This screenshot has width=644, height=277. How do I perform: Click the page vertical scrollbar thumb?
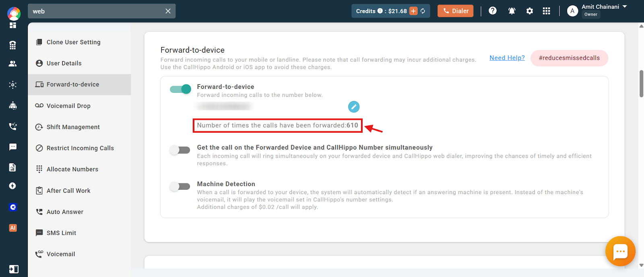click(642, 84)
